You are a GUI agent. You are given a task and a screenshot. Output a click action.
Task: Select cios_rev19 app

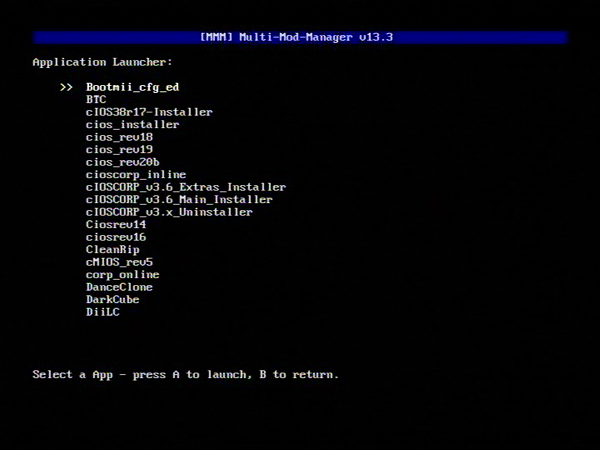point(119,150)
